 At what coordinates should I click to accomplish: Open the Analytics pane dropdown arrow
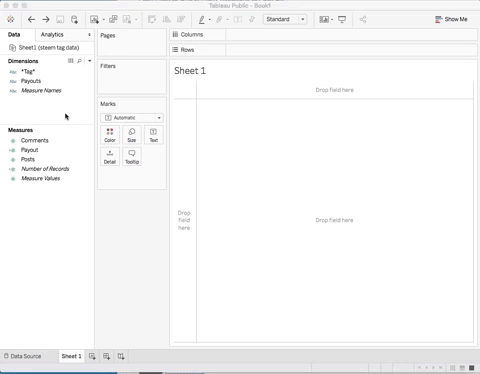click(89, 35)
